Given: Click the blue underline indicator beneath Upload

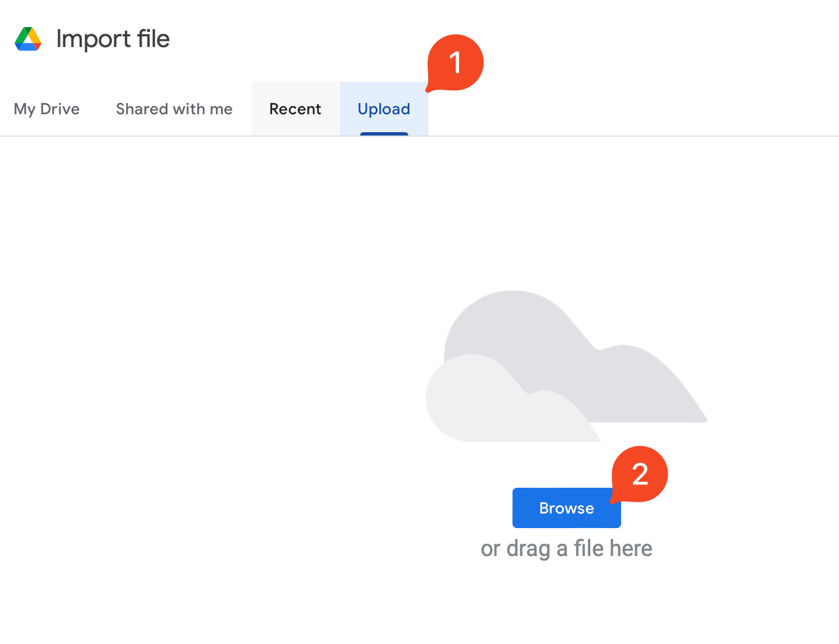Looking at the screenshot, I should pos(384,134).
